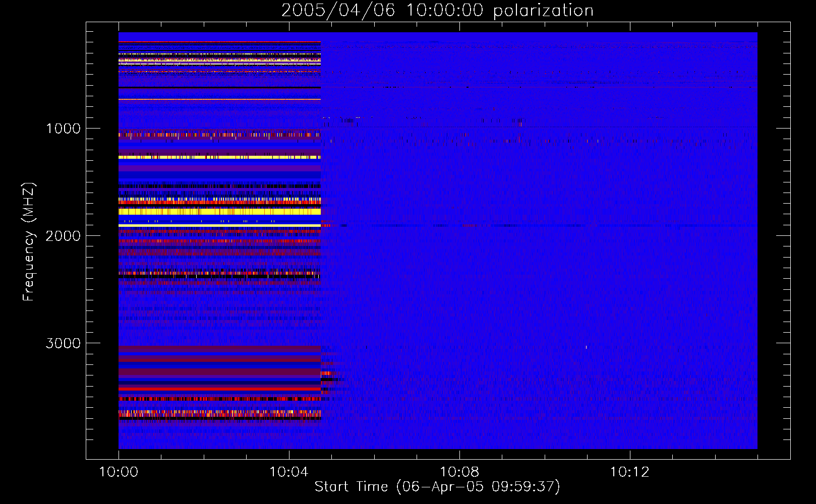This screenshot has width=816, height=504.
Task: Click the '10:12' time axis label
Action: 630,472
